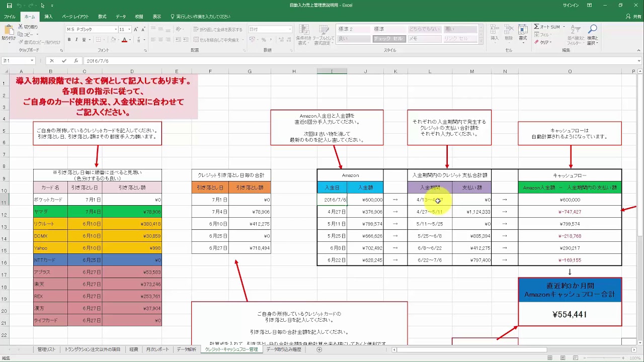The image size is (644, 362).
Task: Open the font size 11 dropdown
Action: click(129, 29)
